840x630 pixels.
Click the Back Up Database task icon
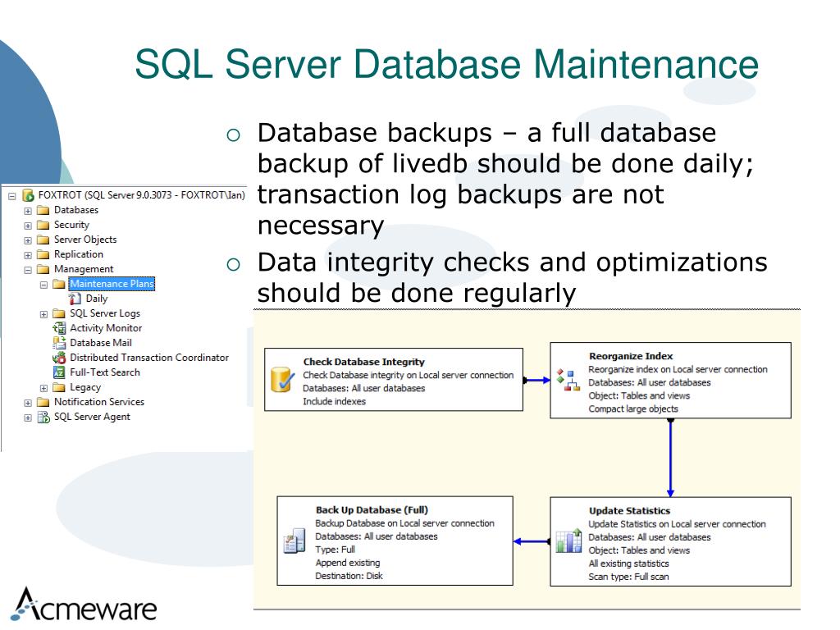pyautogui.click(x=294, y=541)
